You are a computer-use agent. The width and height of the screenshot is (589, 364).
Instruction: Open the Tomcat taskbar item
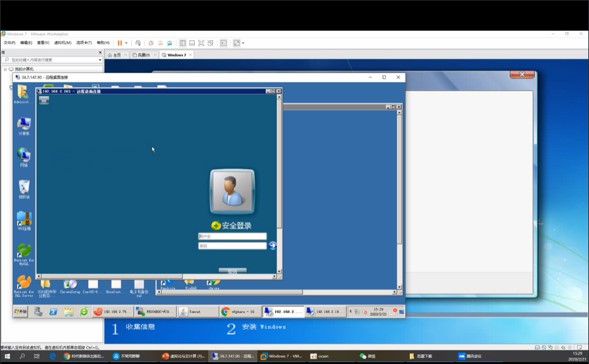click(198, 311)
